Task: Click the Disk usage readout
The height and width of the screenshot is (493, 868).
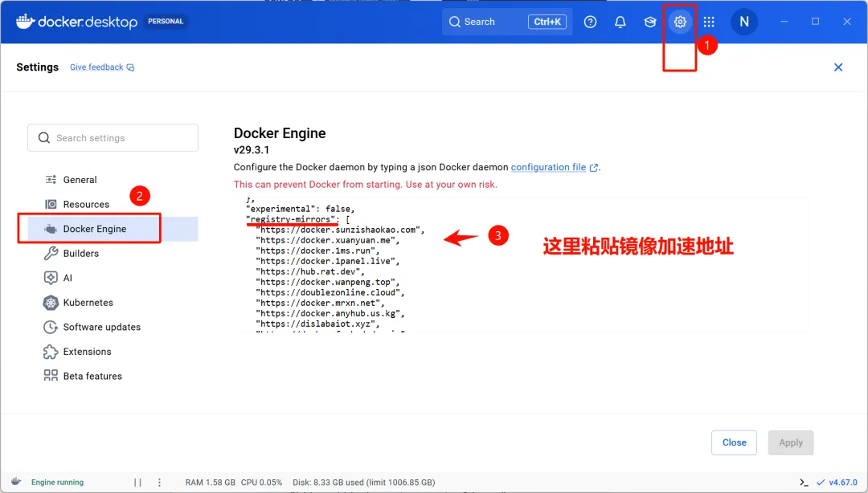Action: pos(364,483)
